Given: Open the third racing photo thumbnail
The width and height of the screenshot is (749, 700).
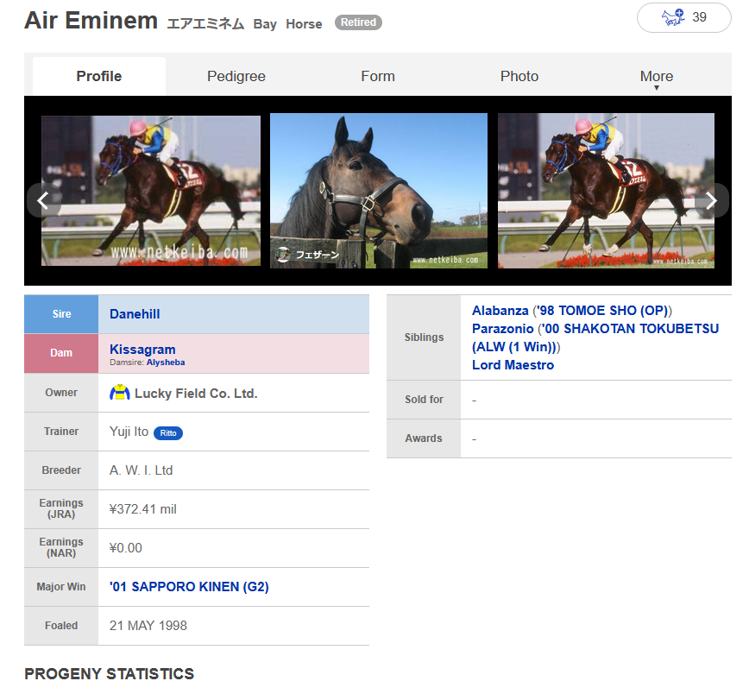Looking at the screenshot, I should pyautogui.click(x=606, y=191).
